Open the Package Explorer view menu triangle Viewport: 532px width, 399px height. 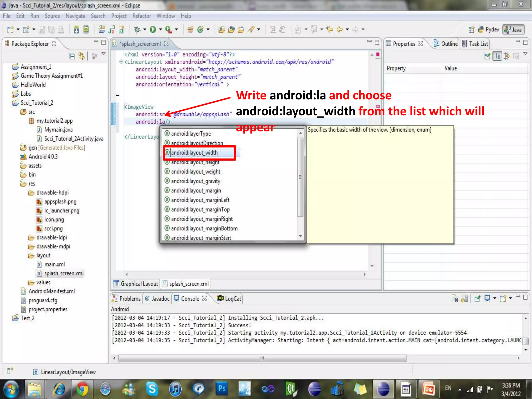[x=103, y=54]
